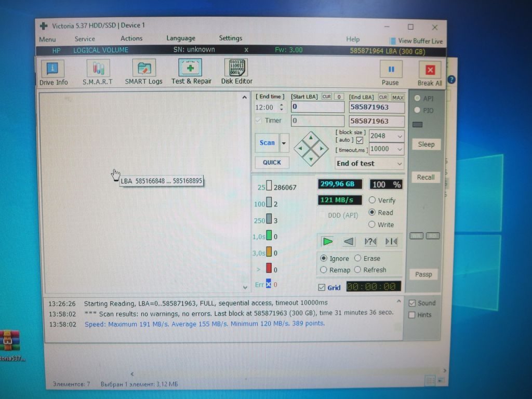The height and width of the screenshot is (399, 532).
Task: Click End LBA MAX button
Action: (397, 97)
